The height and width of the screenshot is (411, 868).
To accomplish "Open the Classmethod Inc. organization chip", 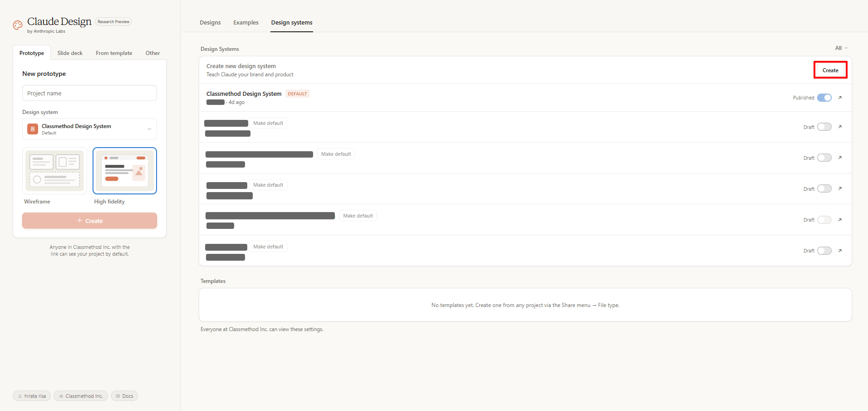I will 81,396.
